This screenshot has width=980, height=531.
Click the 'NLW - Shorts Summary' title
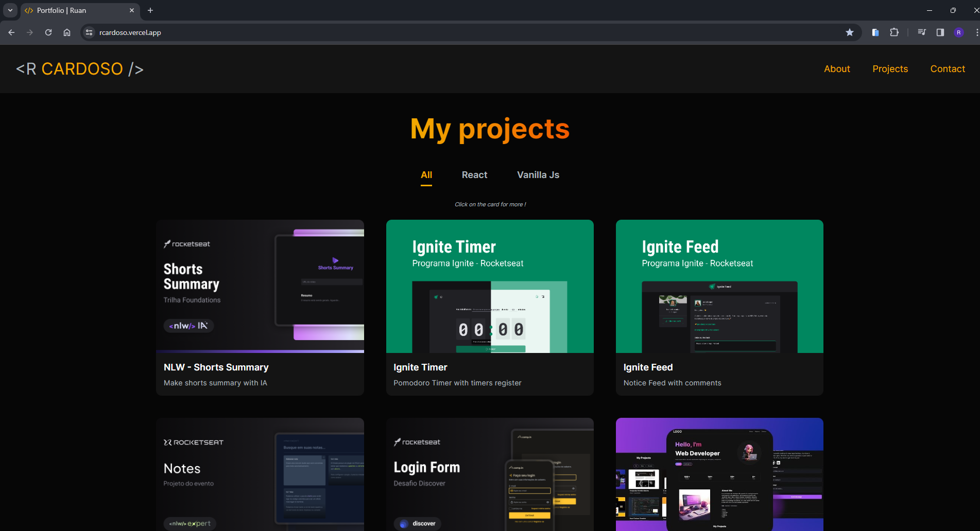216,367
